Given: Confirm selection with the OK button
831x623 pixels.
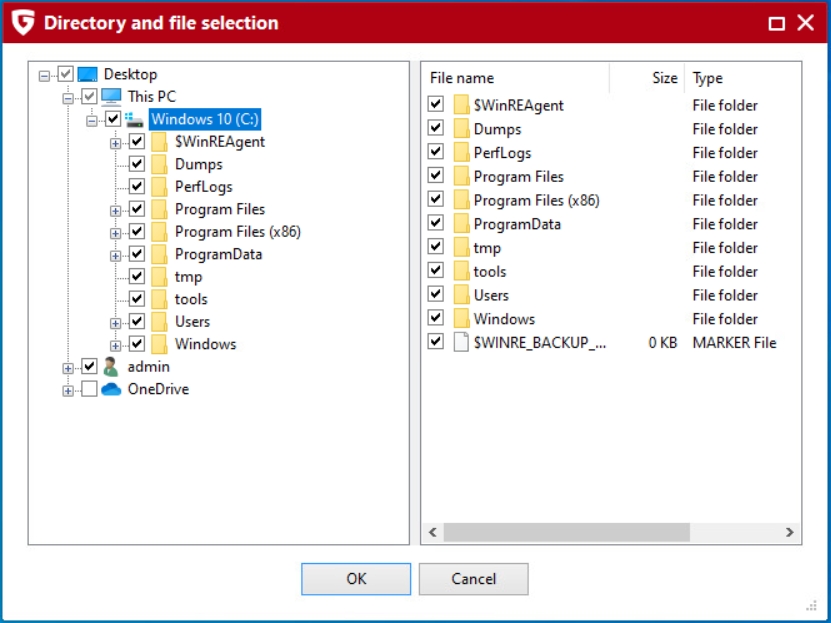Looking at the screenshot, I should point(356,578).
